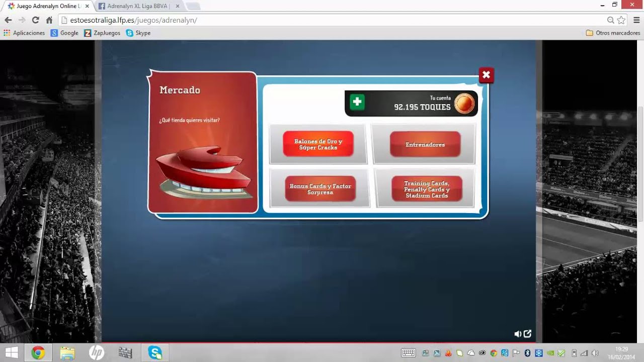This screenshot has height=362, width=644.
Task: Click the zoom magnifier icon in the address bar
Action: point(611,20)
